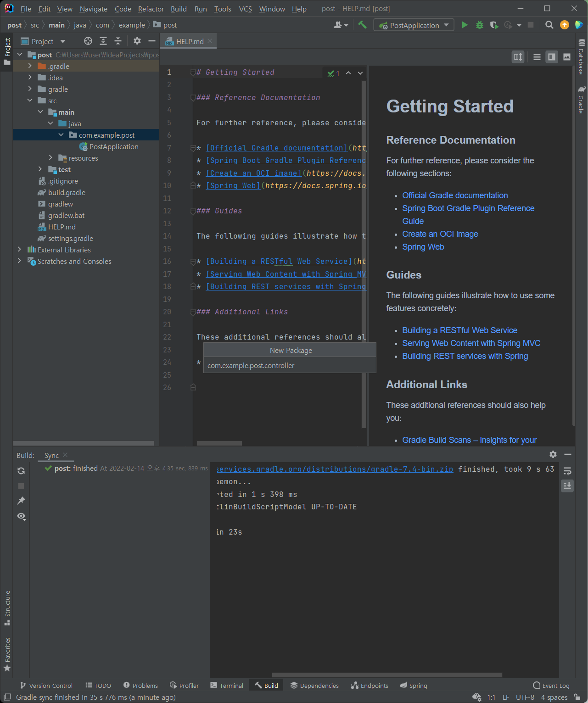588x703 pixels.
Task: Collapse the com.example.post package
Action: 61,135
